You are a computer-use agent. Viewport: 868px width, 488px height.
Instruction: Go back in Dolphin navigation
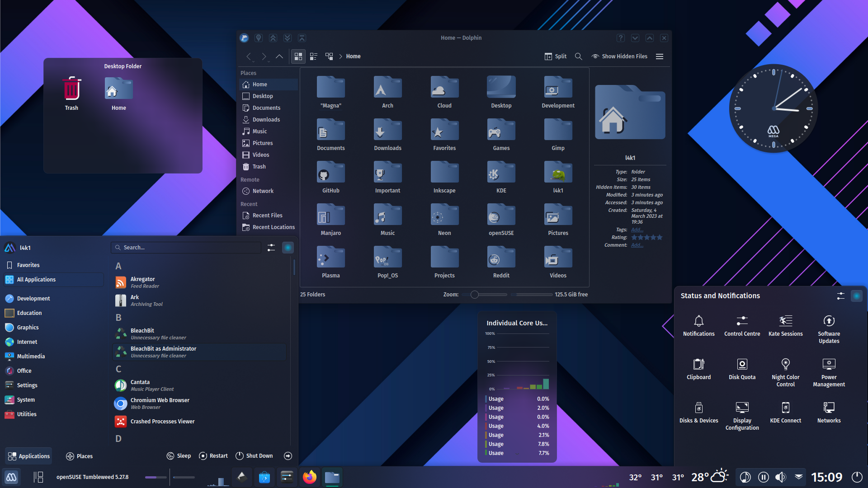point(249,56)
